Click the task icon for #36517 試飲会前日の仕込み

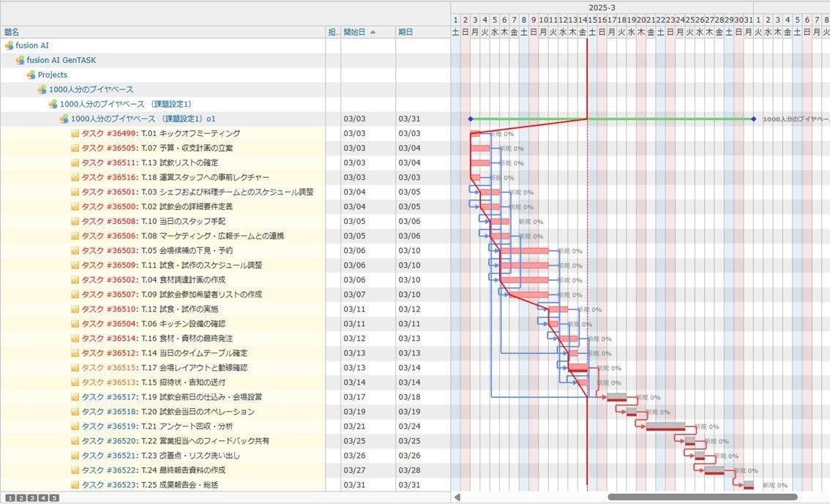pos(75,397)
